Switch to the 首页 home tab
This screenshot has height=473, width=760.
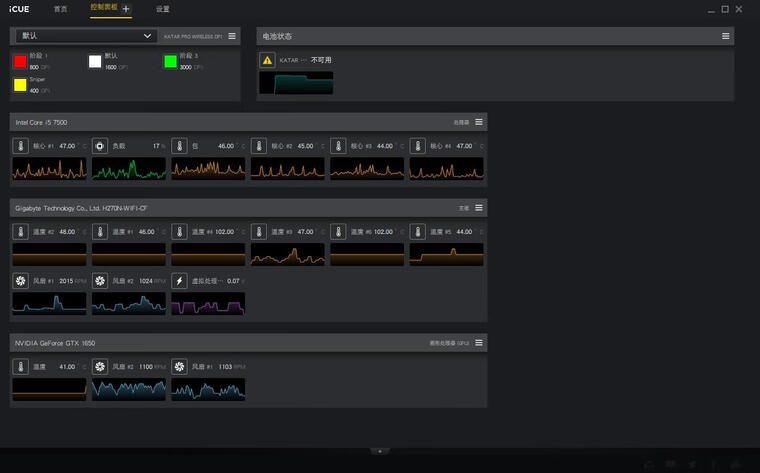pyautogui.click(x=61, y=9)
